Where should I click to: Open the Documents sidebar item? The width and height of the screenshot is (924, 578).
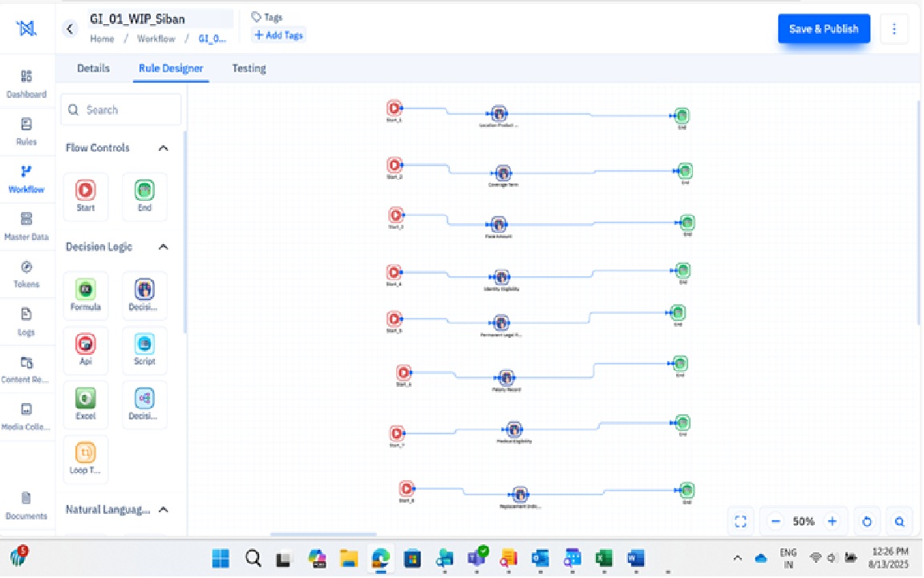26,506
